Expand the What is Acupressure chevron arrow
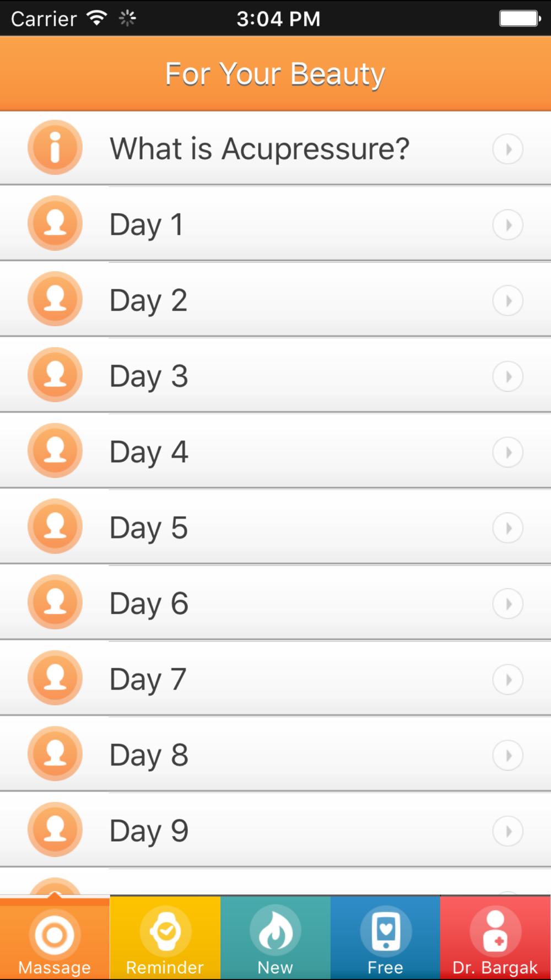This screenshot has width=551, height=980. coord(507,149)
